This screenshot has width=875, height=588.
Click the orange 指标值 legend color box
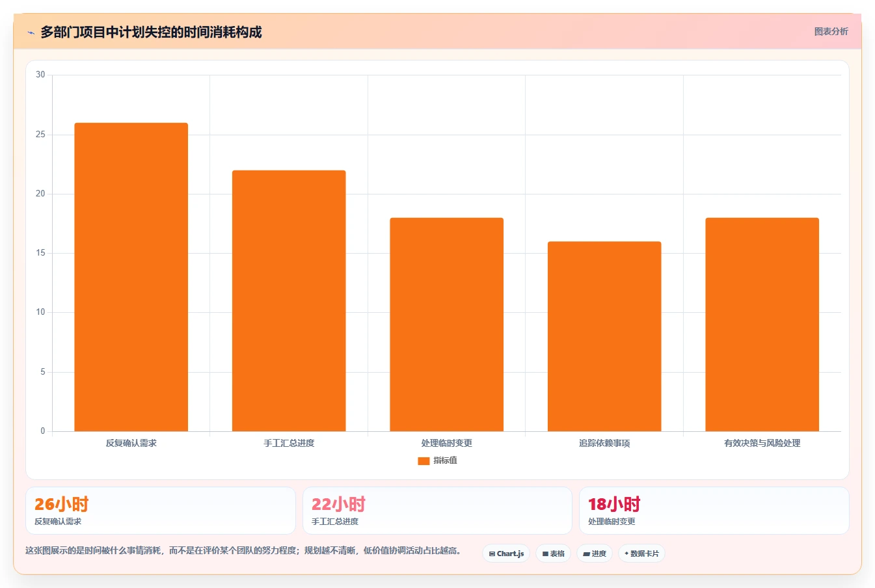coord(424,461)
